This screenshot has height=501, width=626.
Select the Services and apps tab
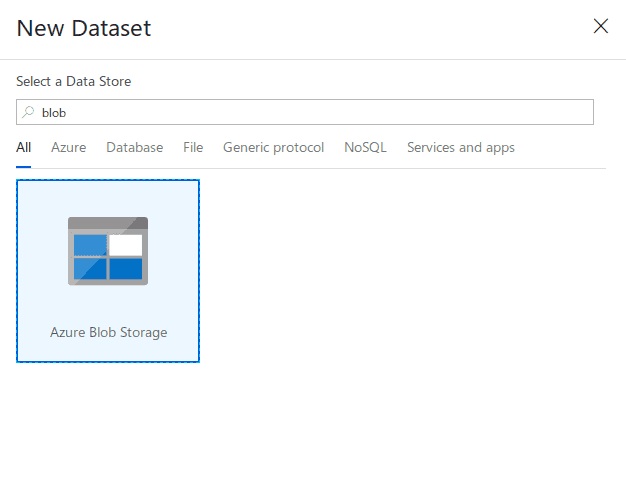[461, 147]
